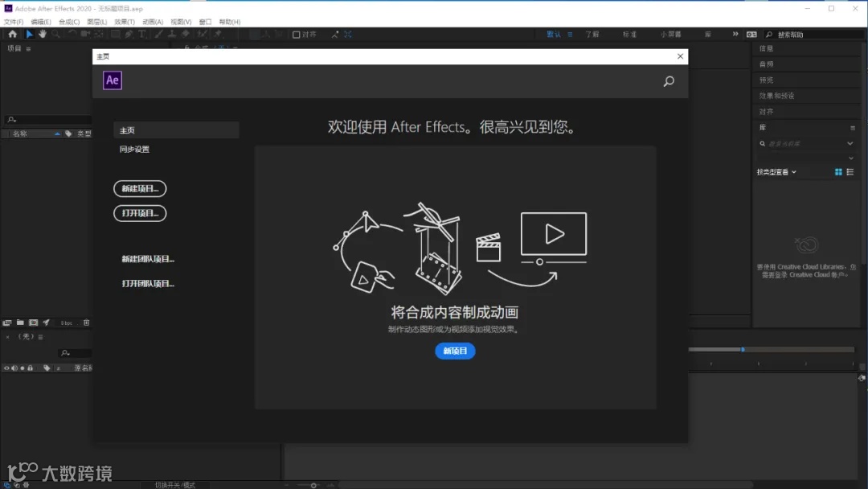The width and height of the screenshot is (868, 489).
Task: Click the interpret footage icon in Project panel
Action: [7, 323]
